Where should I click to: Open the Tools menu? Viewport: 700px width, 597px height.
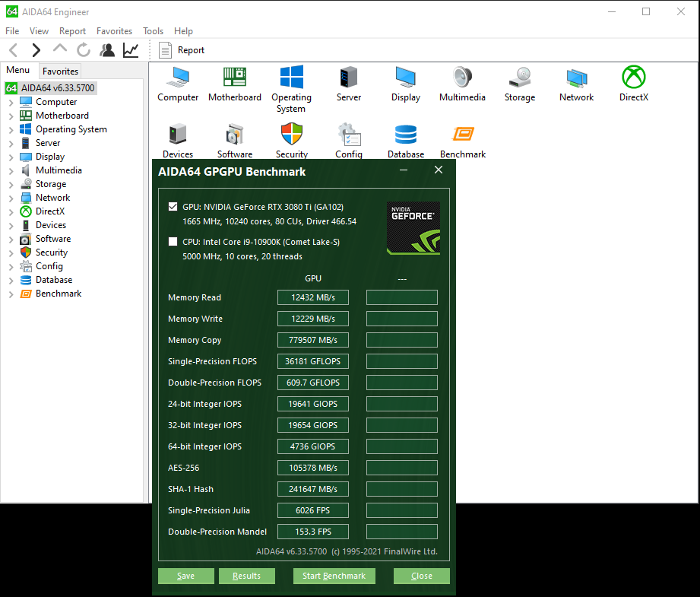click(x=153, y=31)
